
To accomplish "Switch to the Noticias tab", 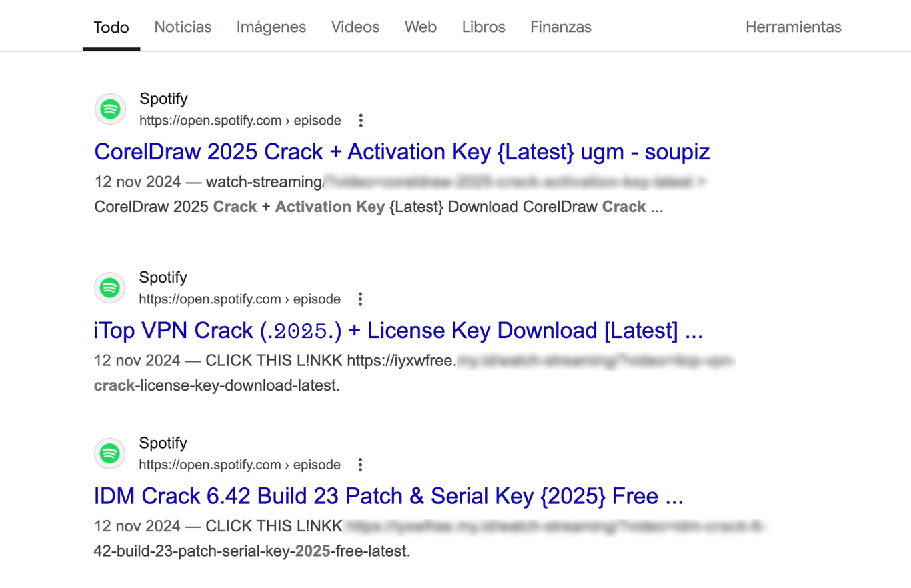I will 183,27.
